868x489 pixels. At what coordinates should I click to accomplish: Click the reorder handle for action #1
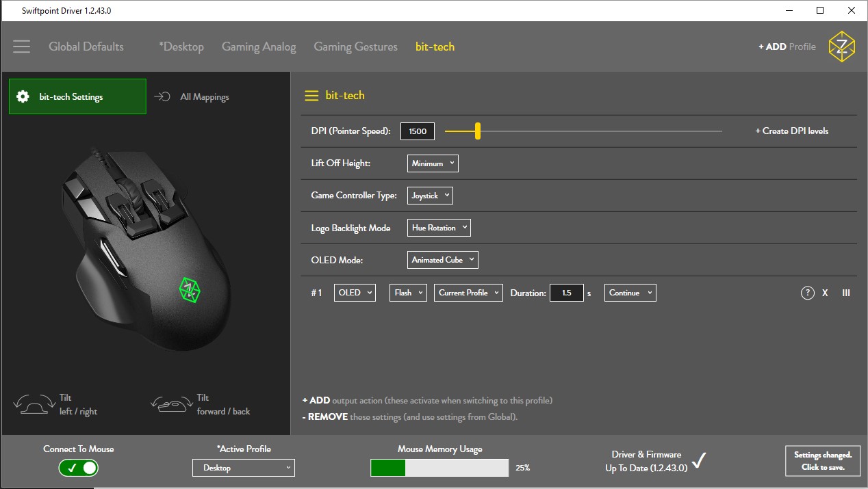[846, 293]
